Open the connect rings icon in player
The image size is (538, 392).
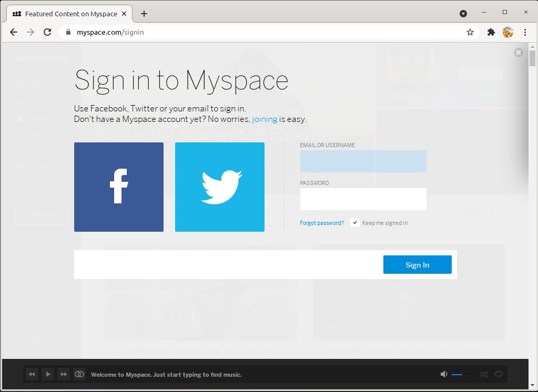tap(79, 374)
